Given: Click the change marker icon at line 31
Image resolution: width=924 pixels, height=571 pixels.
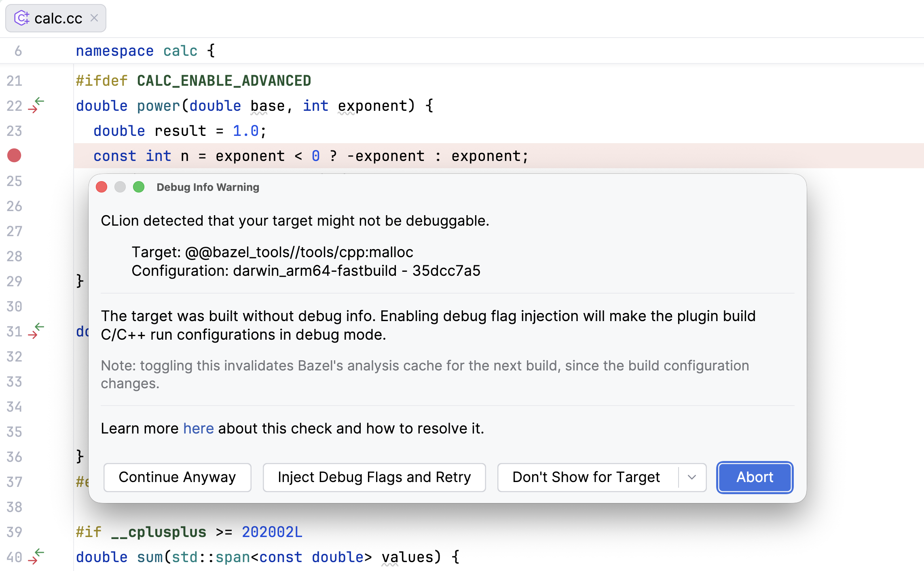Looking at the screenshot, I should [x=36, y=331].
